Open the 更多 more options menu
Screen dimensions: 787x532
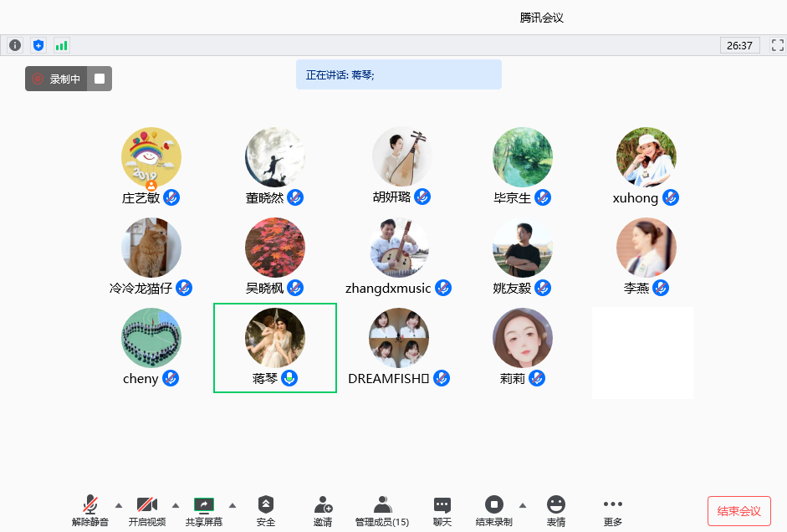coord(613,510)
